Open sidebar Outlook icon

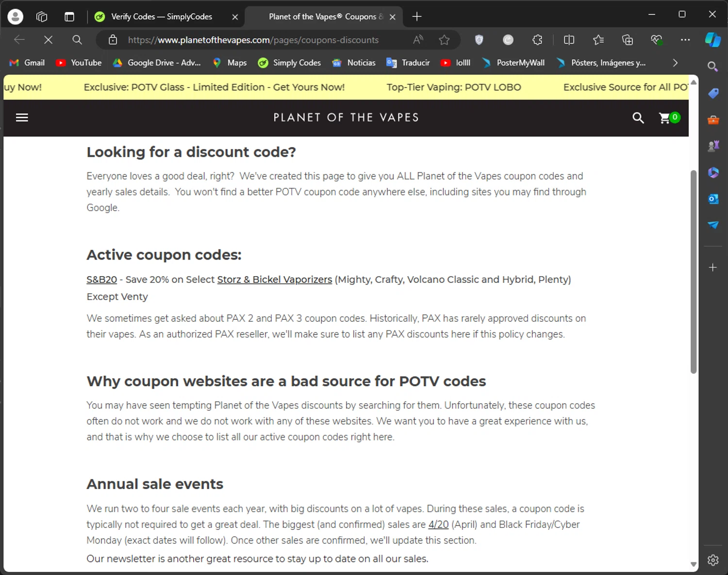pyautogui.click(x=712, y=199)
